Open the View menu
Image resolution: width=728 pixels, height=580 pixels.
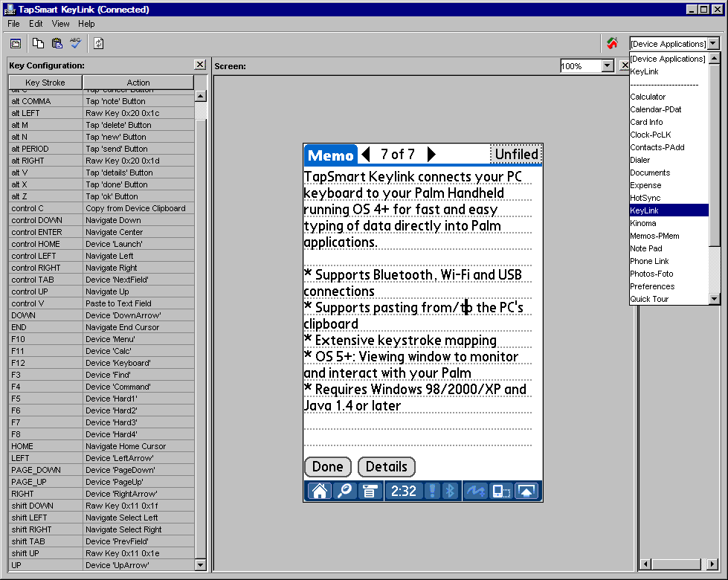pyautogui.click(x=60, y=24)
